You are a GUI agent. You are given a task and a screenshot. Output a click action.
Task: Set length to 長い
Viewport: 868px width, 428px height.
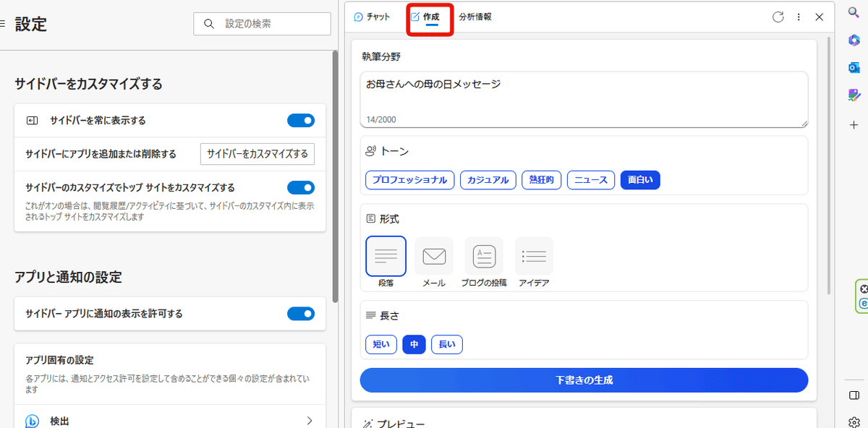coord(447,345)
